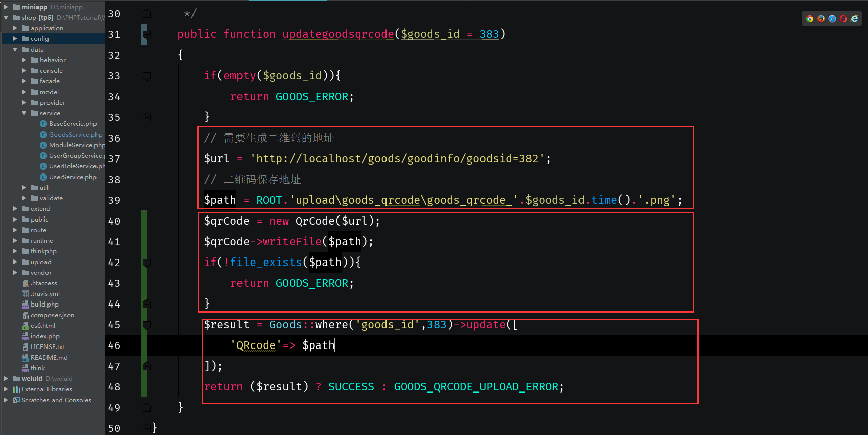Select UserGroupService file in tree
The width and height of the screenshot is (868, 435).
pyautogui.click(x=76, y=156)
